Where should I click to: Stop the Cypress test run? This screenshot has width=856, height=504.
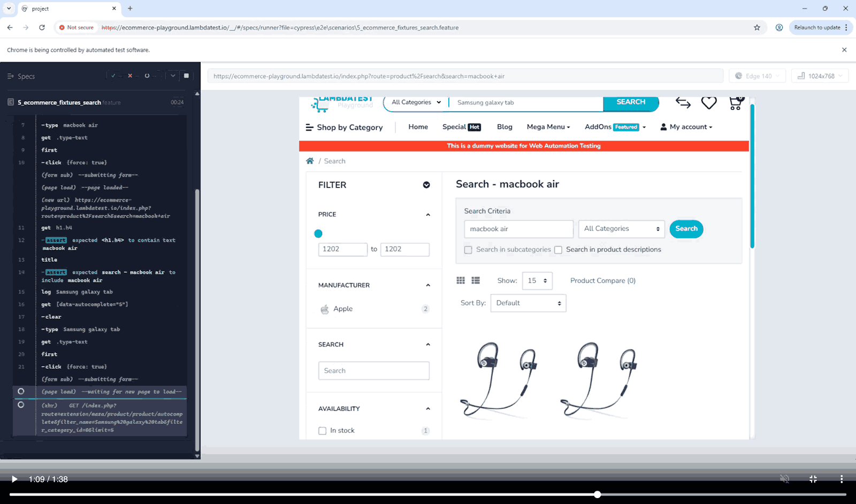click(x=186, y=76)
